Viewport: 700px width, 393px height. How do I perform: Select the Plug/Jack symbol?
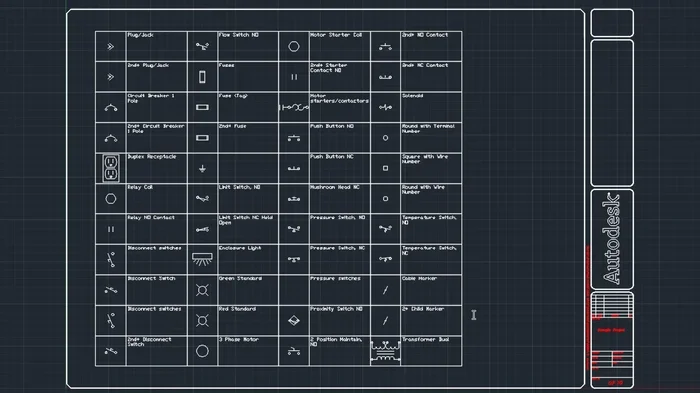pyautogui.click(x=110, y=46)
